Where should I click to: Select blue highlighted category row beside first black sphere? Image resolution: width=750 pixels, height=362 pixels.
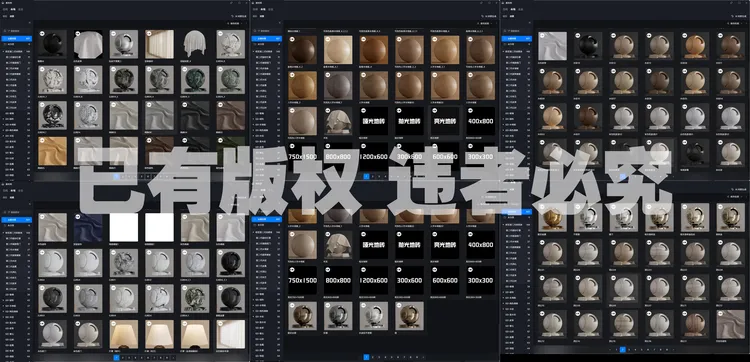click(x=17, y=38)
